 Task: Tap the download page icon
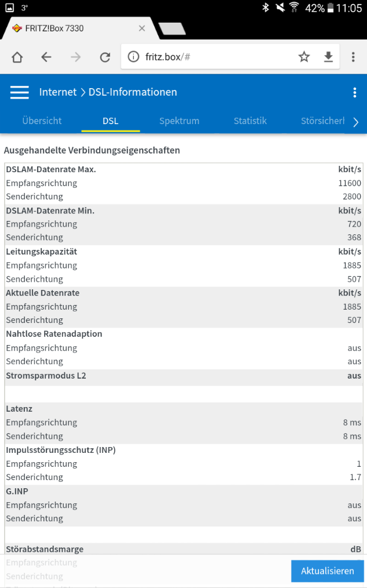pyautogui.click(x=328, y=57)
